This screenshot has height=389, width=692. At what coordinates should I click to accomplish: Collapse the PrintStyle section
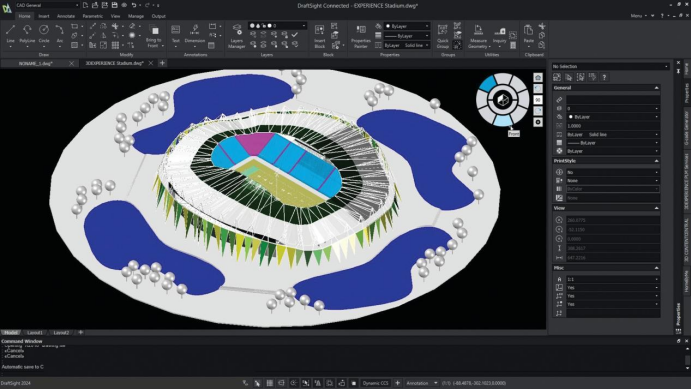[x=656, y=161]
